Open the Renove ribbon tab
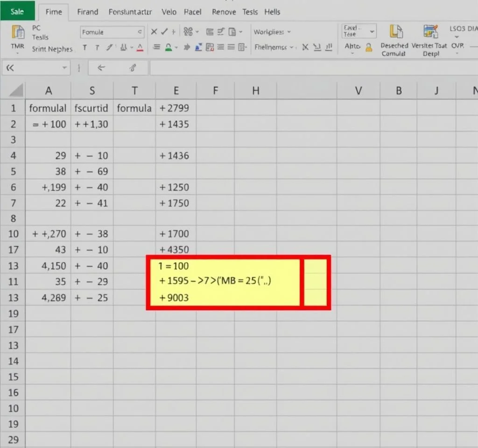Viewport: 478px width, 448px height. click(x=224, y=12)
